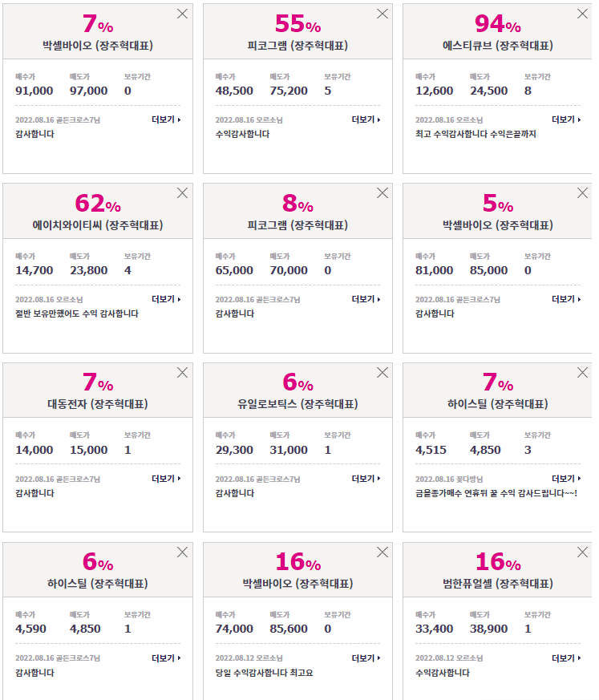Viewport: 599px width, 700px height.
Task: Close the 62% 에이치와이티씨 card
Action: pyautogui.click(x=182, y=193)
